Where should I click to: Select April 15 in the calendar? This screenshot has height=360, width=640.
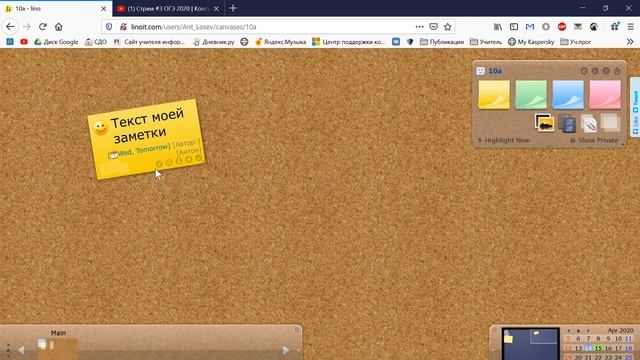point(598,348)
